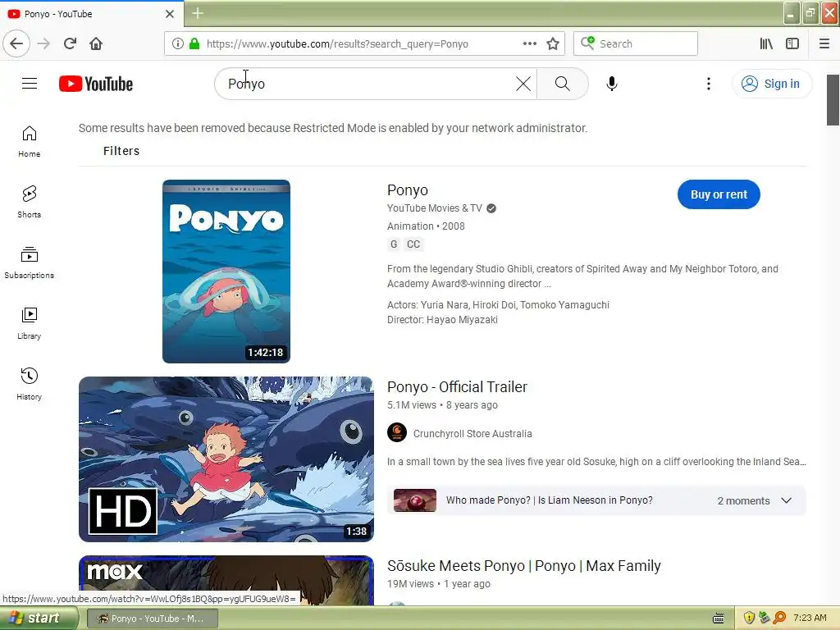840x630 pixels.
Task: Open YouTube settings three-dot menu
Action: [709, 84]
